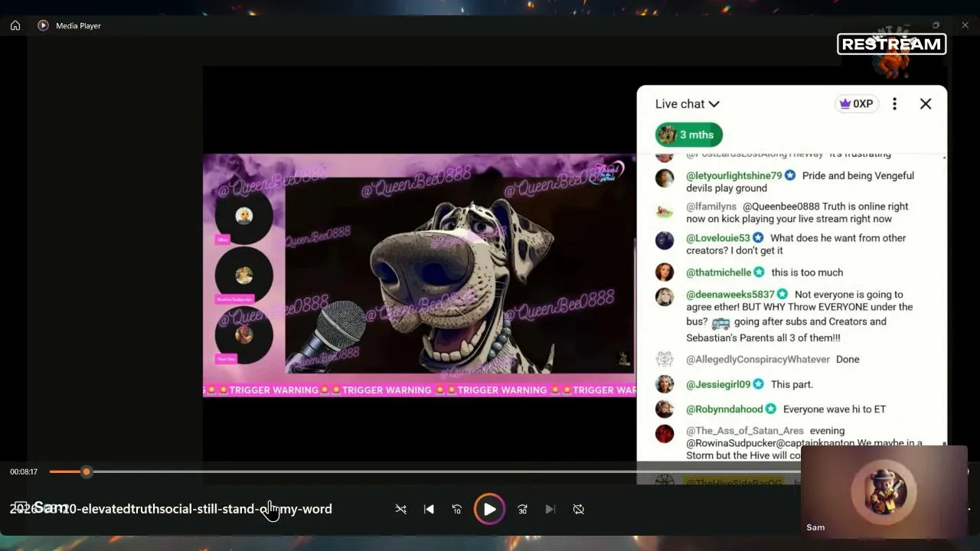Screen dimensions: 980x551
Task: Select the @thatmichelle username
Action: [719, 272]
